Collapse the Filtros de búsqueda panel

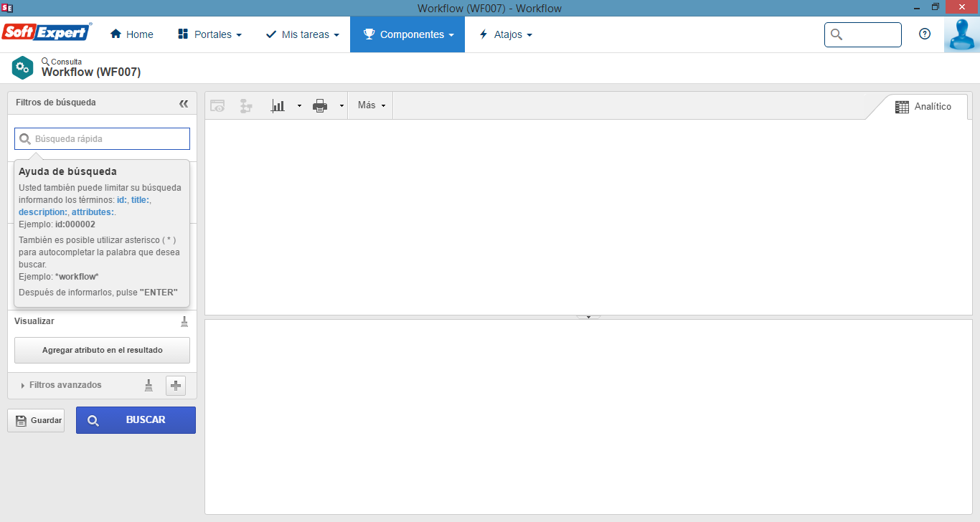click(184, 103)
